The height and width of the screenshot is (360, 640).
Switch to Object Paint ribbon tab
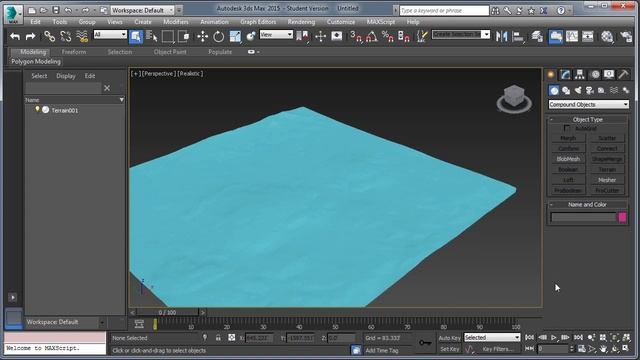tap(170, 52)
